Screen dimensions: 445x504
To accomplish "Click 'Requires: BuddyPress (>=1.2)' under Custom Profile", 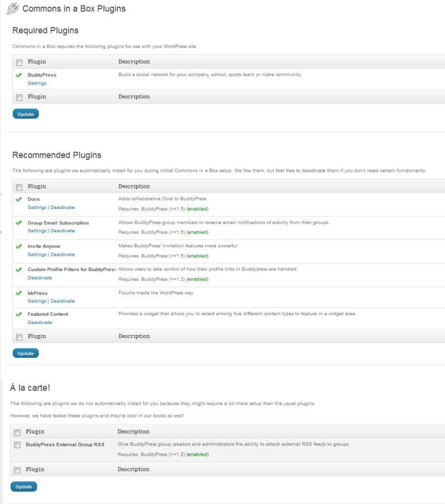I will [x=152, y=280].
